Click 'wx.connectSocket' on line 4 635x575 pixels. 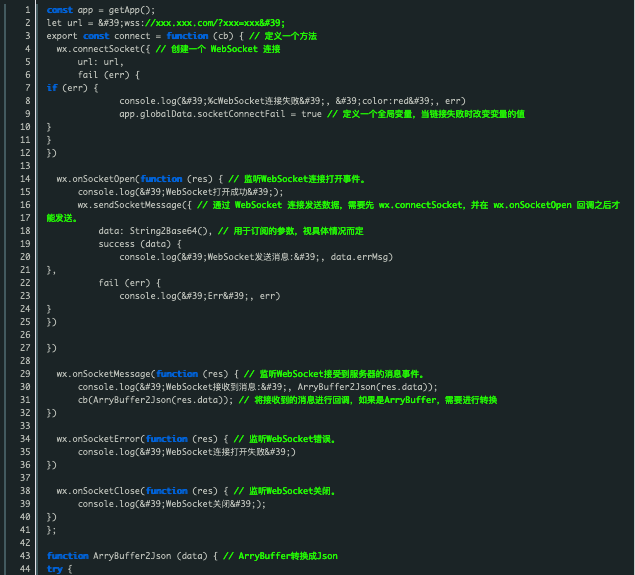click(98, 49)
